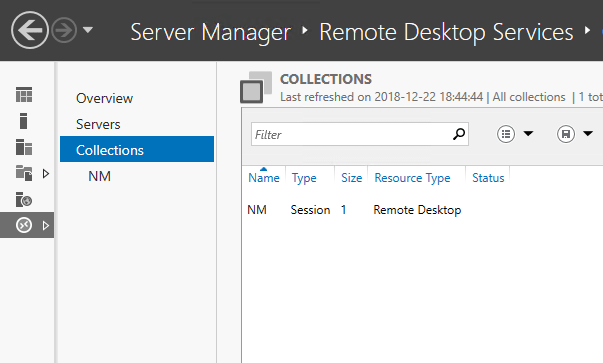This screenshot has height=363, width=603.
Task: Open the Local Server sidebar icon
Action: coord(23,121)
